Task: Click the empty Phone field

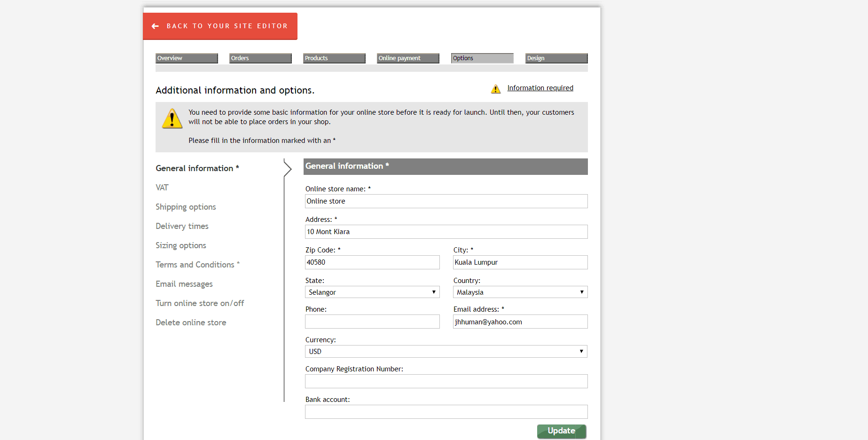Action: coord(372,322)
